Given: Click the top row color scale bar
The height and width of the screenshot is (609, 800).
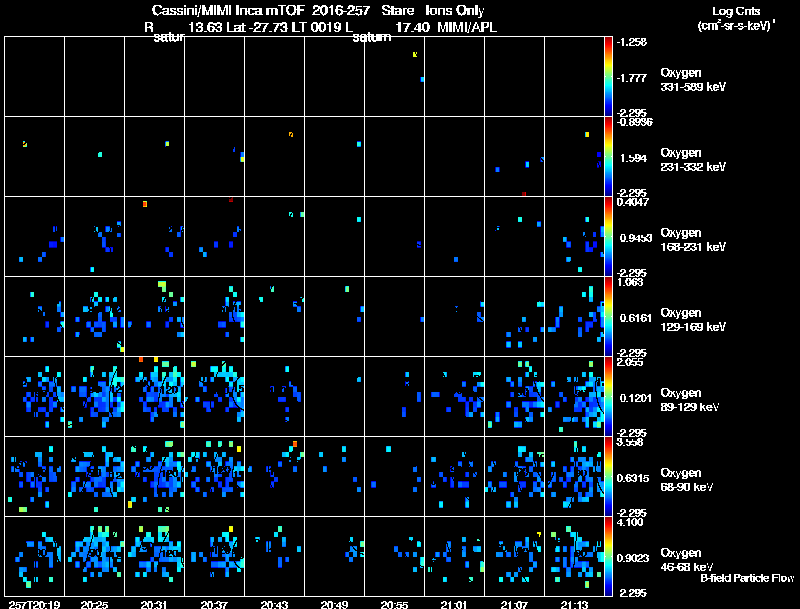Looking at the screenshot, I should click(608, 77).
